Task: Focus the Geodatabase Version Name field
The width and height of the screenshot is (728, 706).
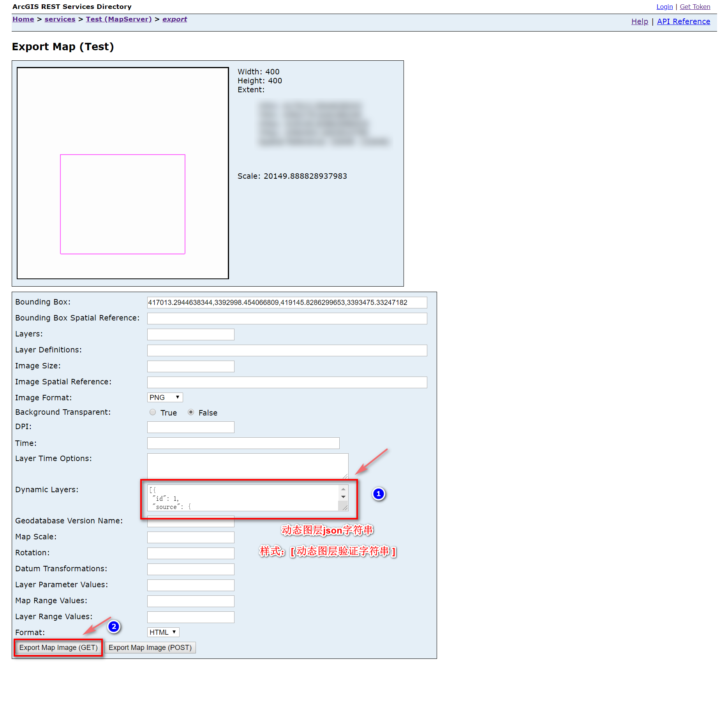Action: (191, 521)
